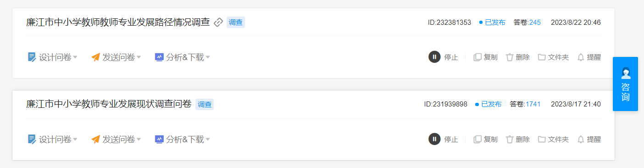Expand 发送问卷 dropdown for the first survey

[x=116, y=57]
